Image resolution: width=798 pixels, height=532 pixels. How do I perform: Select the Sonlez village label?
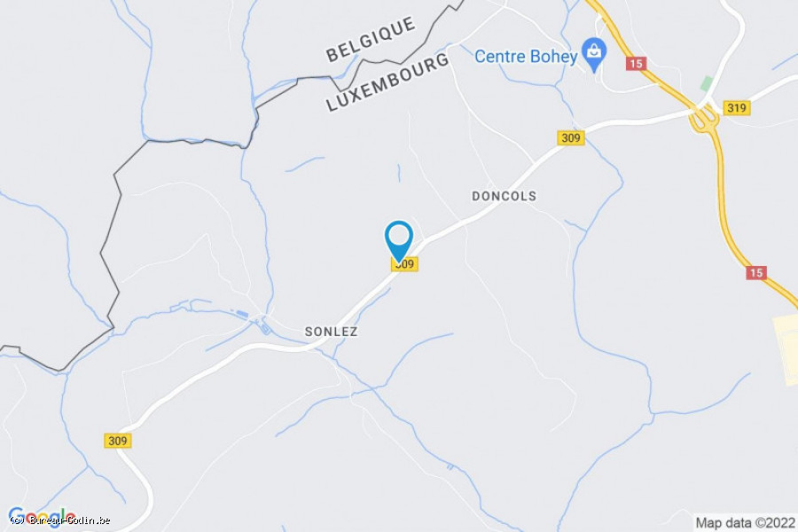click(331, 332)
